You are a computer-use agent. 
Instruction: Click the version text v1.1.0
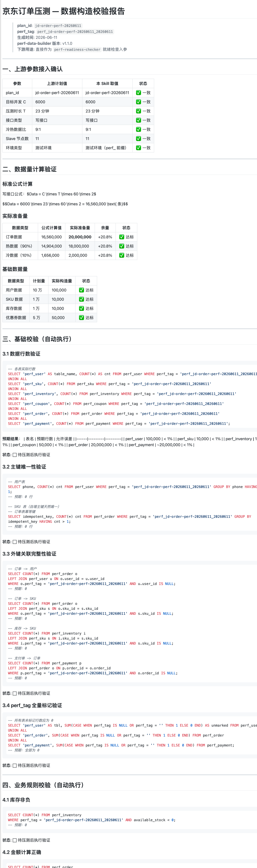67,43
